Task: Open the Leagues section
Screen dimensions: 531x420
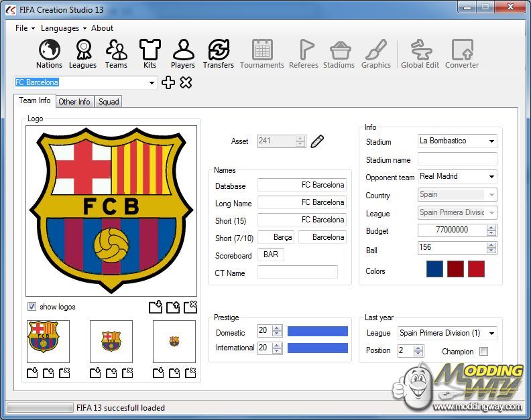Action: [x=82, y=54]
